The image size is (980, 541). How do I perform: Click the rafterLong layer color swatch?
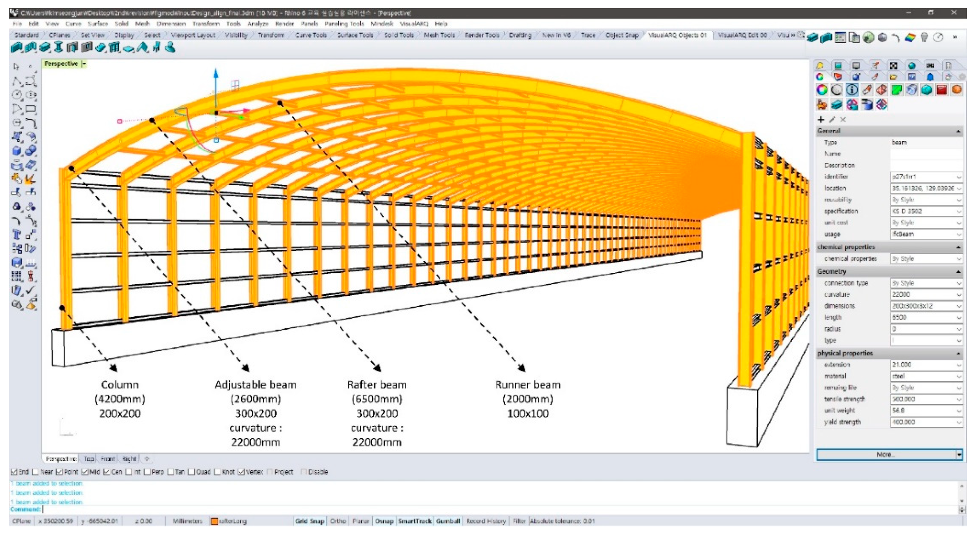pyautogui.click(x=214, y=521)
